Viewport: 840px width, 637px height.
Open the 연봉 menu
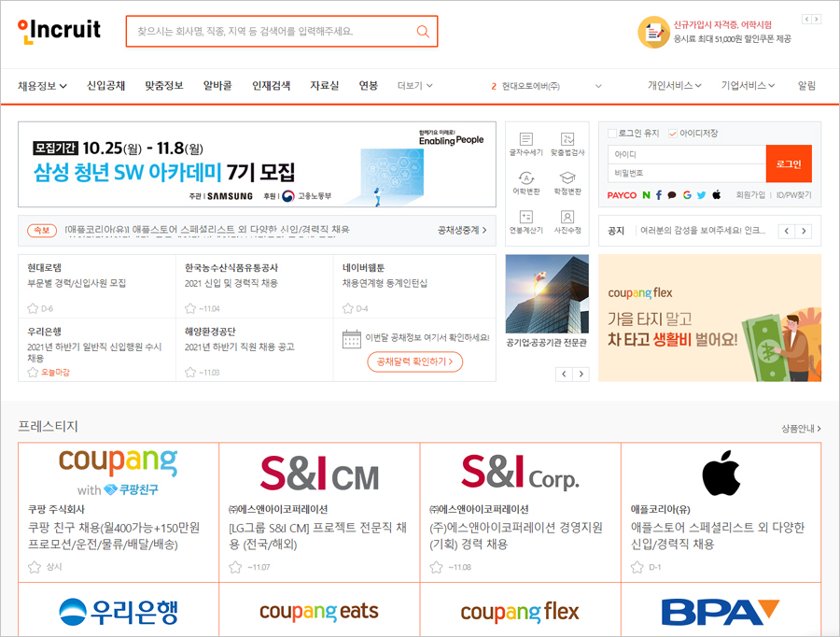(x=369, y=86)
